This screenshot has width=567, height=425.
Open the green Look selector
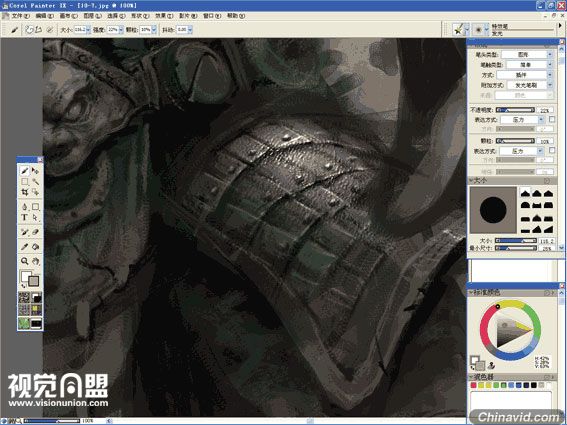(x=24, y=323)
